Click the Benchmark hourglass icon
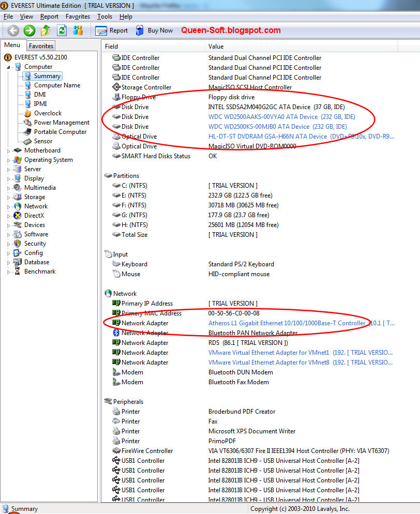Image resolution: width=420 pixels, height=514 pixels. click(18, 271)
